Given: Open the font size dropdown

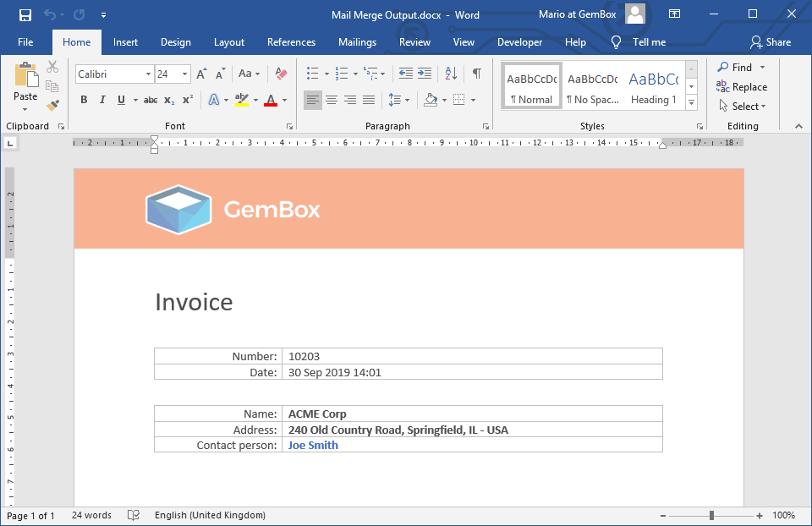Looking at the screenshot, I should tap(185, 74).
